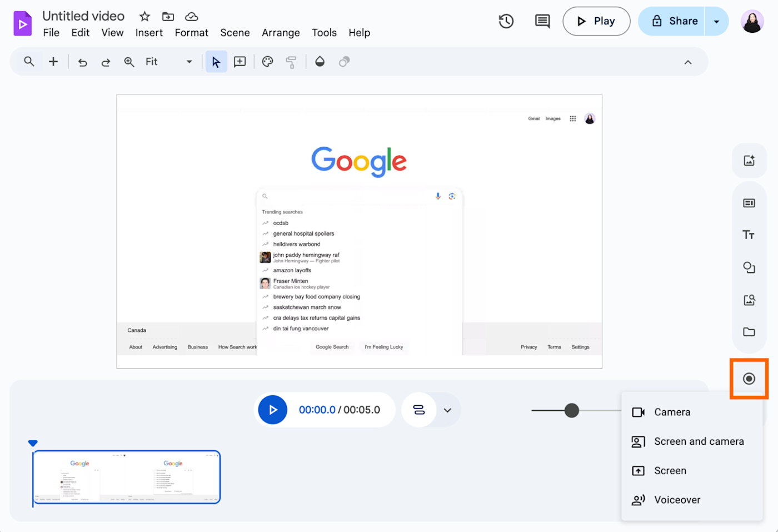The width and height of the screenshot is (778, 532).
Task: Select the Google scene thumbnail in timeline
Action: (x=127, y=477)
